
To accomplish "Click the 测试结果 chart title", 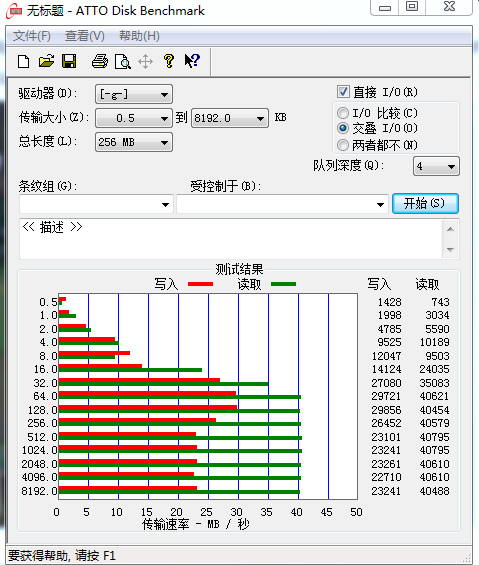I will pos(239,269).
